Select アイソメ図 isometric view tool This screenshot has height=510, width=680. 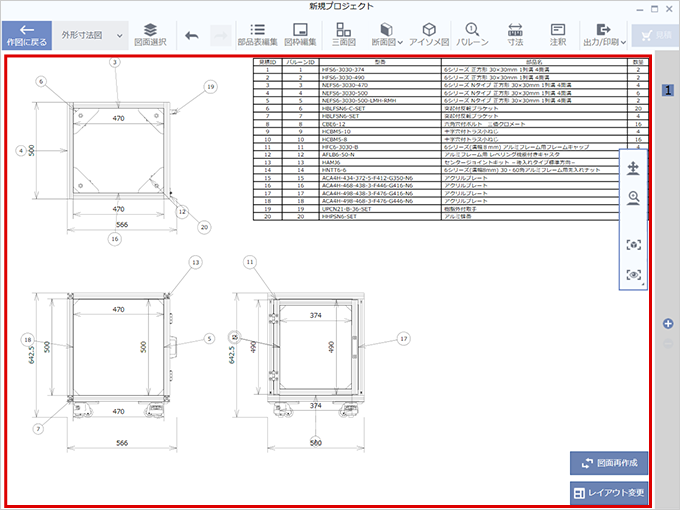click(429, 35)
